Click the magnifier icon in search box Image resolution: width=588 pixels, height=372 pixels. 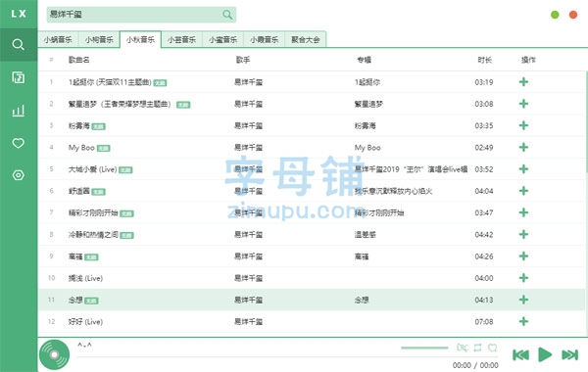point(227,15)
